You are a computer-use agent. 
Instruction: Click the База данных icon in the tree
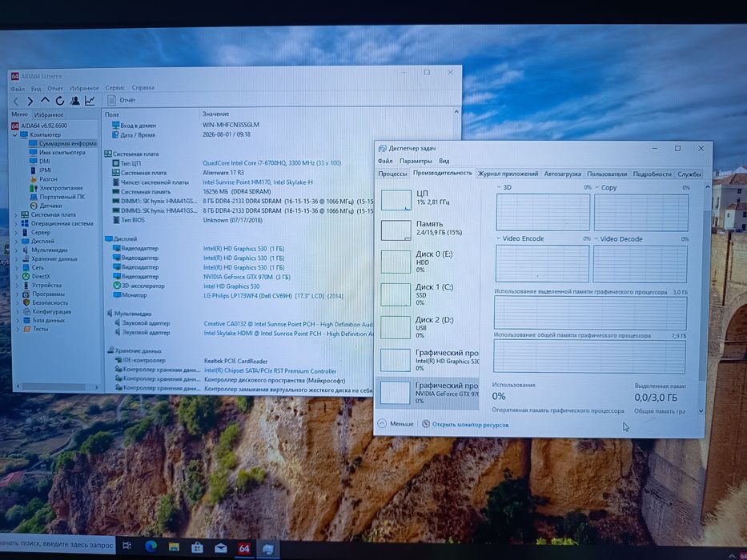click(26, 321)
